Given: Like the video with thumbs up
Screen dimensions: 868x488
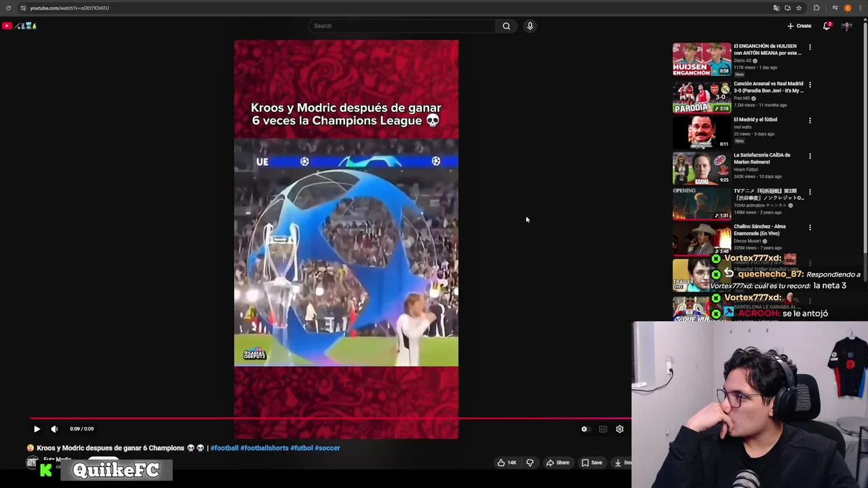Looking at the screenshot, I should click(507, 463).
